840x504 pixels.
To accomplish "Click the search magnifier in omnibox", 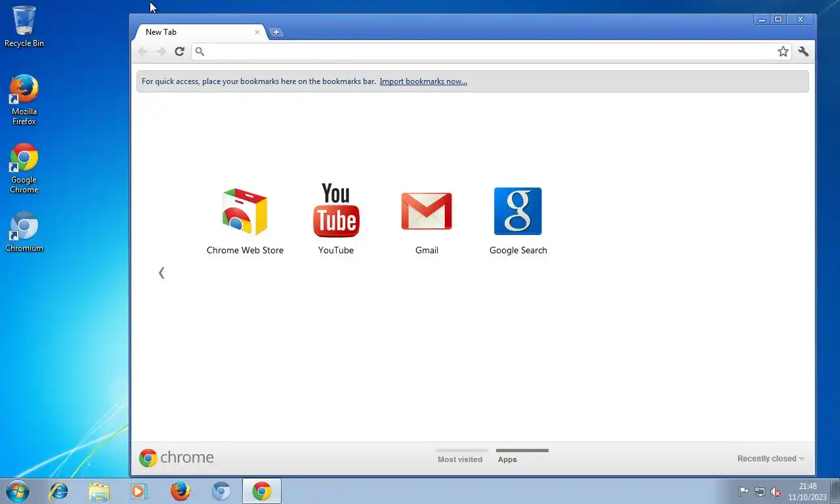I will [x=200, y=51].
